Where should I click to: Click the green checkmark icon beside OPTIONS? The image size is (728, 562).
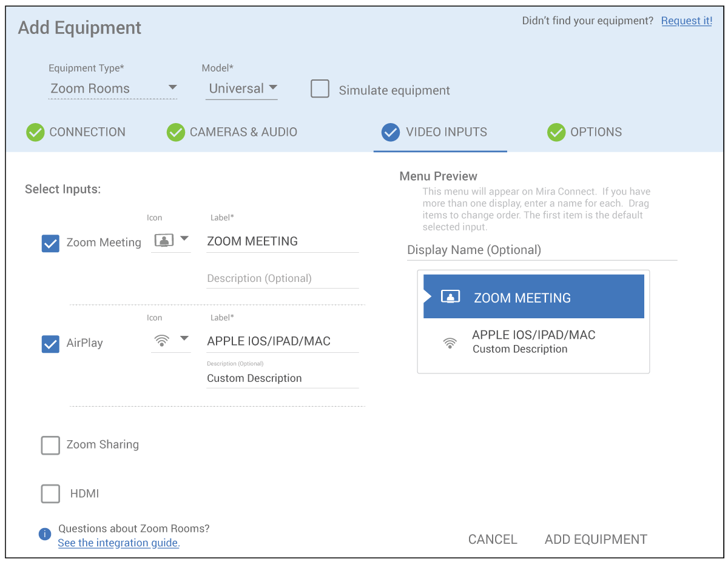[556, 132]
